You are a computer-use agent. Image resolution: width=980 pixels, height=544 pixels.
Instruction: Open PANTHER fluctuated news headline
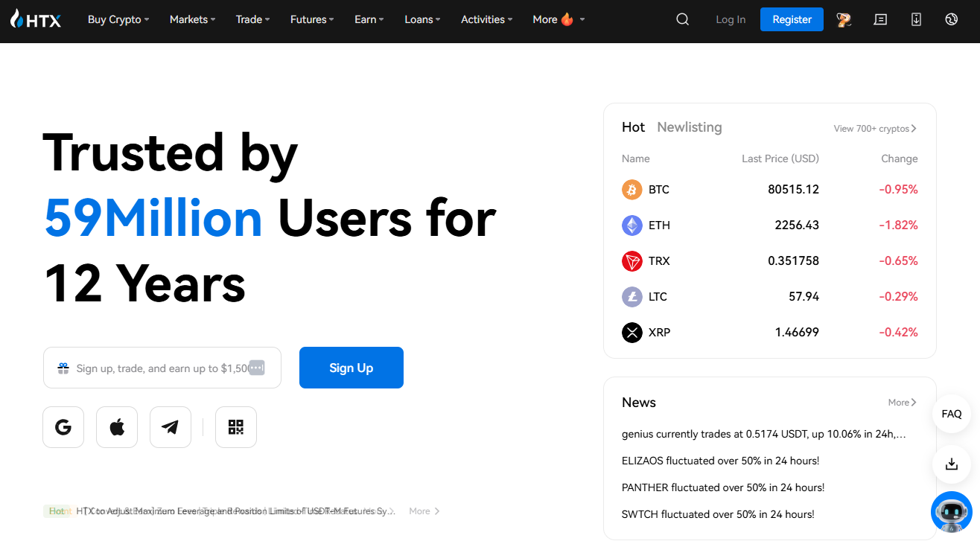(723, 487)
